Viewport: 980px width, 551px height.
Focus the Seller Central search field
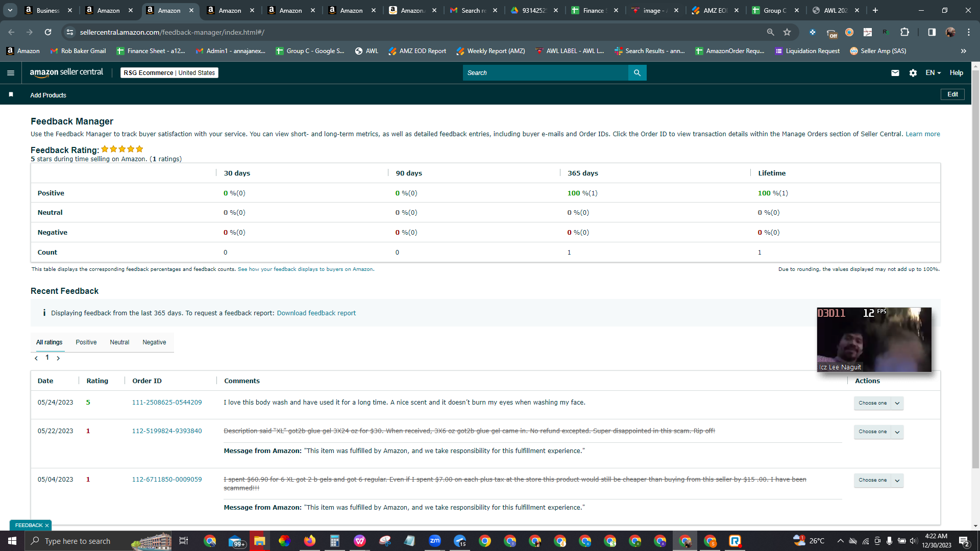tap(546, 73)
